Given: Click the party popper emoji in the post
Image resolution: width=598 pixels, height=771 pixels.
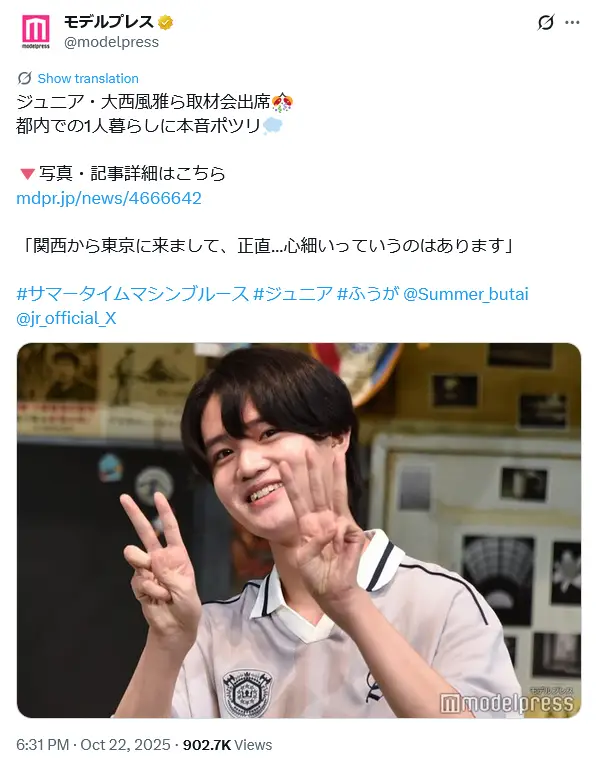Looking at the screenshot, I should coord(282,102).
